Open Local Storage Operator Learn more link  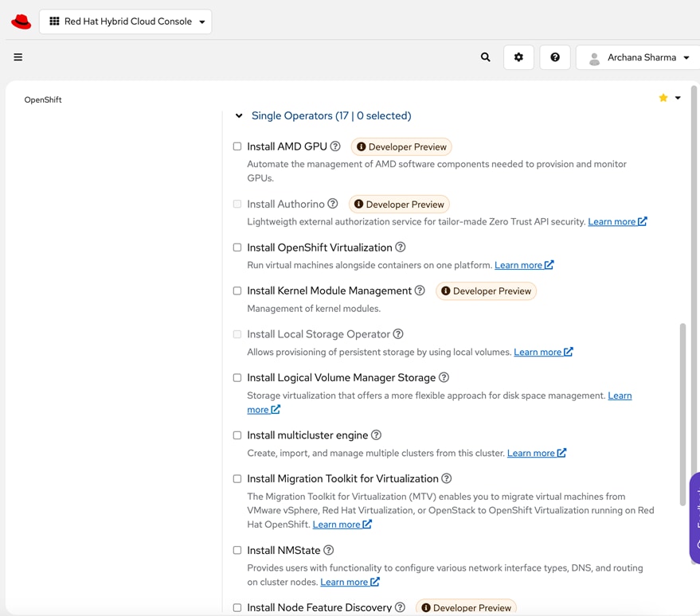coord(543,352)
